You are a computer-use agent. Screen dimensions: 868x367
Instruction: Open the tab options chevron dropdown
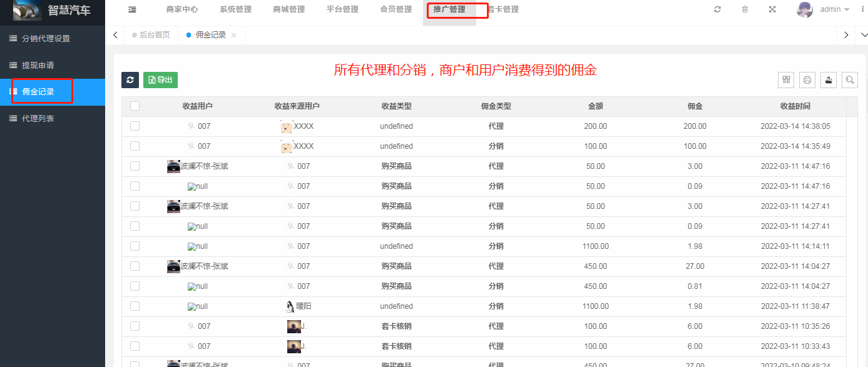pyautogui.click(x=863, y=35)
